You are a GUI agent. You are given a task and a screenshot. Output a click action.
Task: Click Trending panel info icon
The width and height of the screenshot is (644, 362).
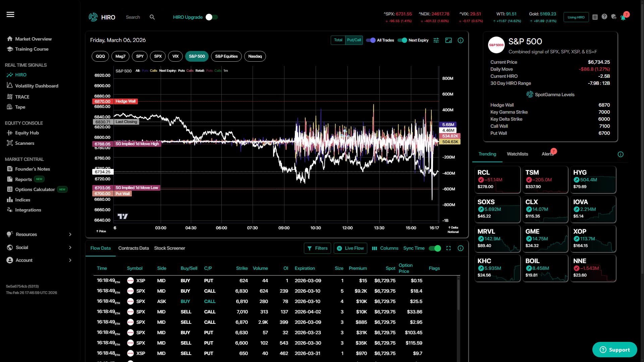621,154
